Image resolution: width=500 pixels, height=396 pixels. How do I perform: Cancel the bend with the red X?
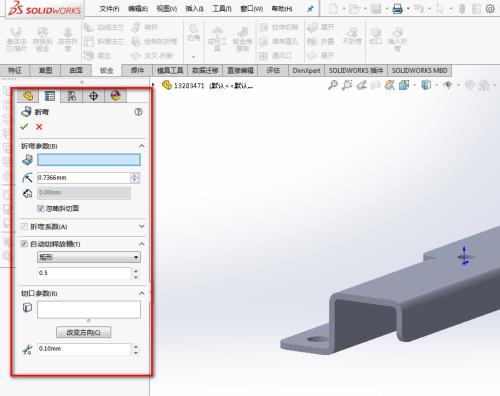(x=39, y=127)
